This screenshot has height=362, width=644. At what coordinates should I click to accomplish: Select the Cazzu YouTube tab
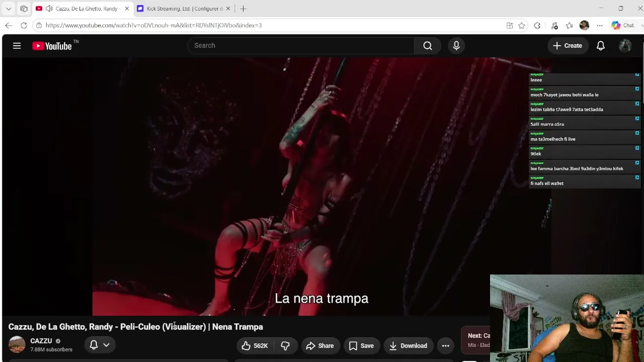pos(83,9)
